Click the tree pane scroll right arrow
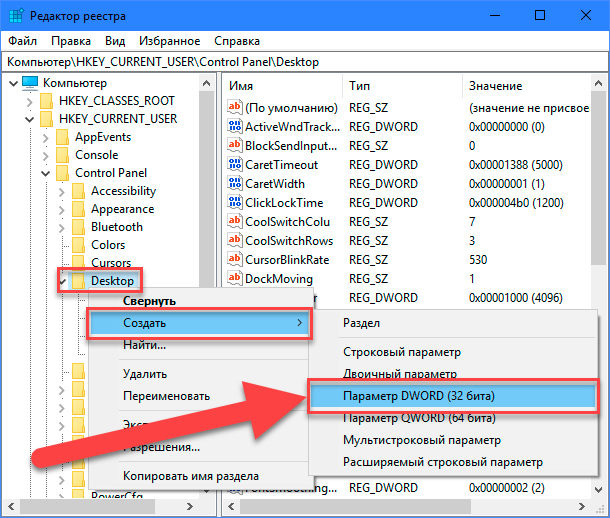 coord(190,506)
